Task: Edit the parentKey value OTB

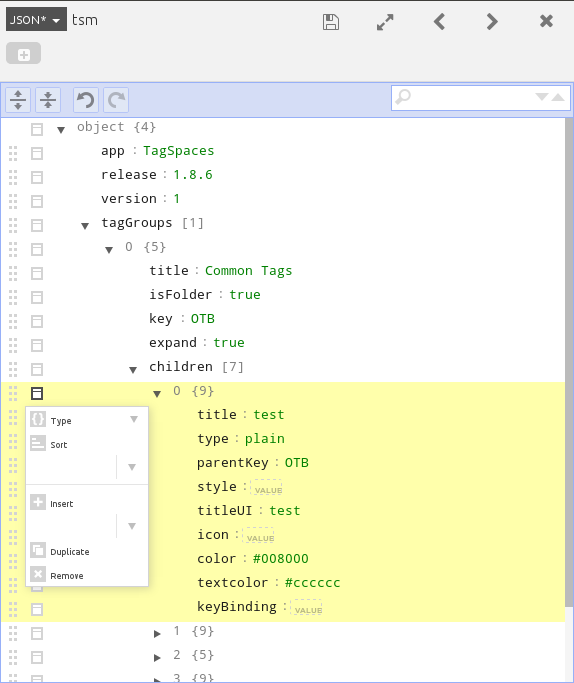Action: point(297,463)
